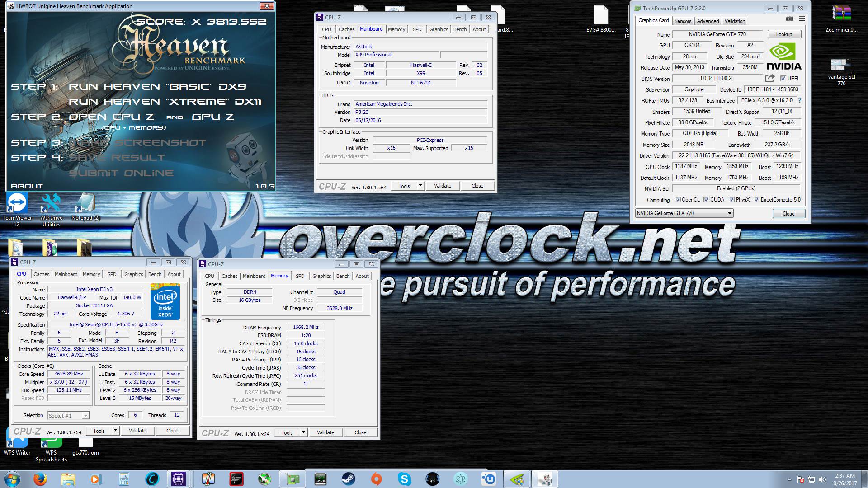Click the 4628.89 MHz core speed value
The image size is (868, 488).
tap(69, 374)
